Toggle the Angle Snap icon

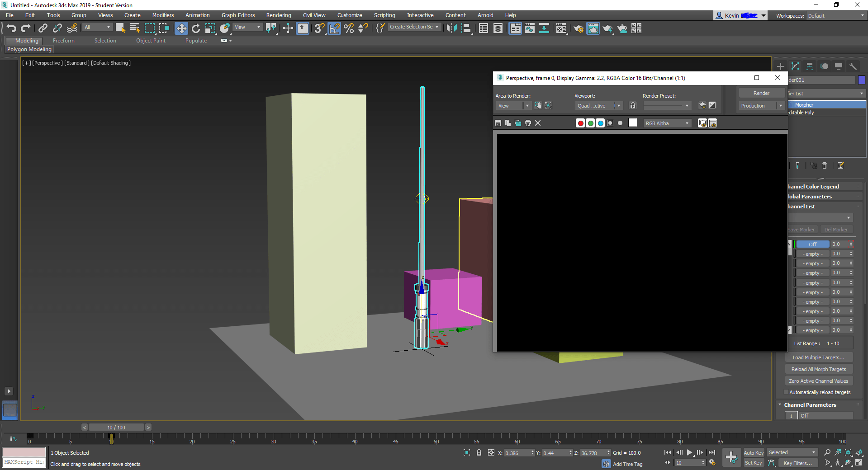click(334, 28)
